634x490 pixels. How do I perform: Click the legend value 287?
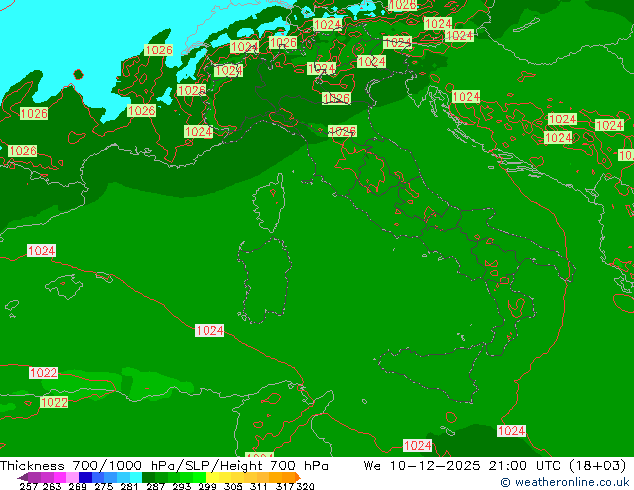tap(155, 486)
